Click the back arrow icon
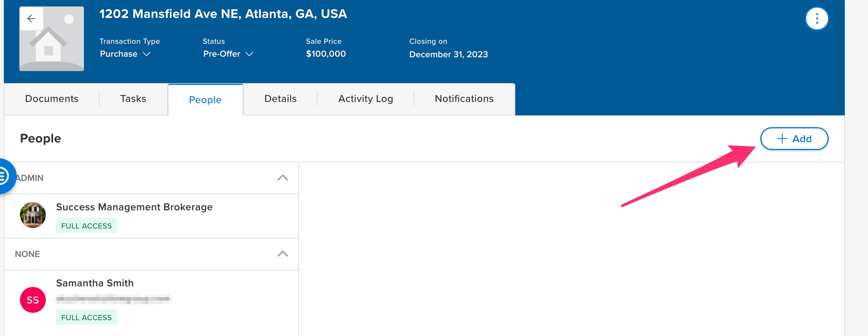 click(31, 19)
